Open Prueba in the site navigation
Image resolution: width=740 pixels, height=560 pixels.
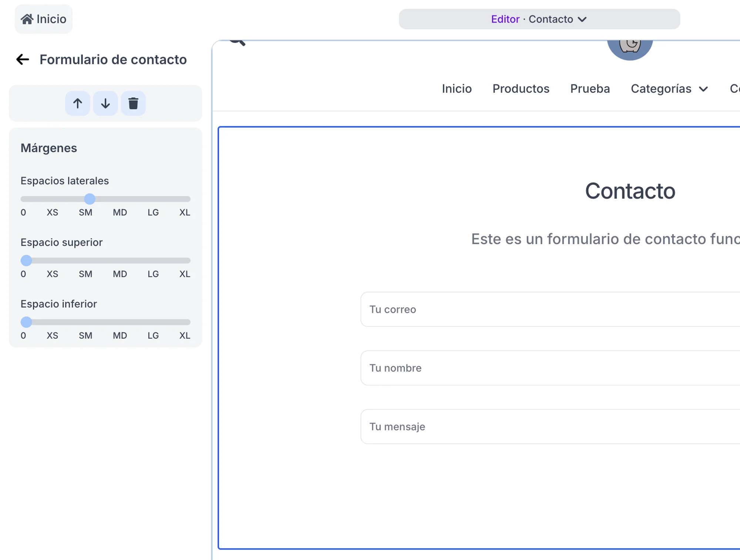(x=590, y=89)
